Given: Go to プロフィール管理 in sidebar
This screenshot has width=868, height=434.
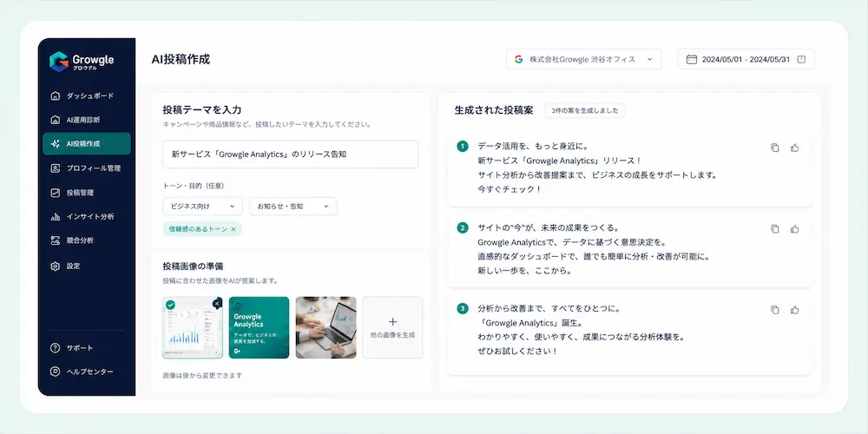Looking at the screenshot, I should tap(86, 168).
